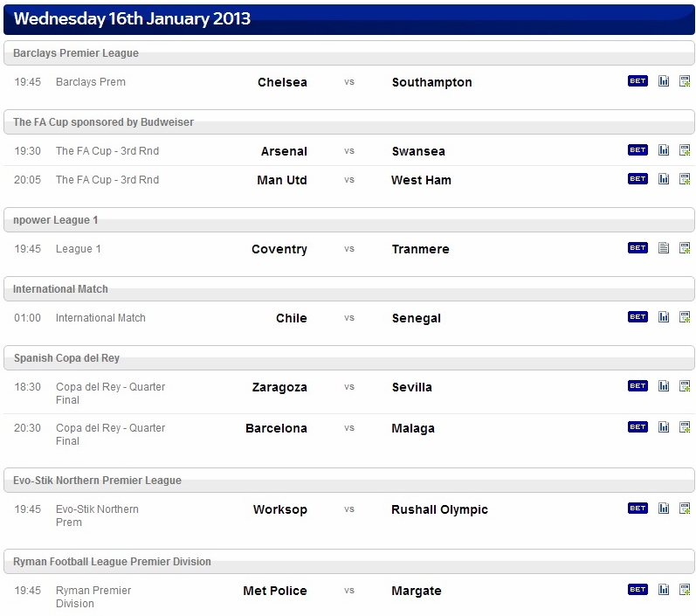Open the npower League 1 section header

[349, 220]
